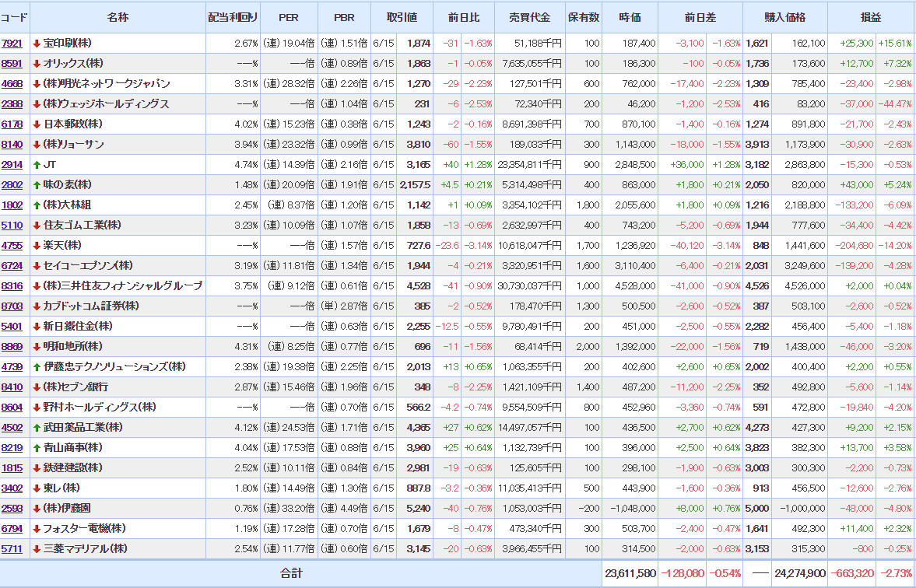Click the up arrow beside 武田薬品工業(株)
916x588 pixels.
click(x=37, y=428)
